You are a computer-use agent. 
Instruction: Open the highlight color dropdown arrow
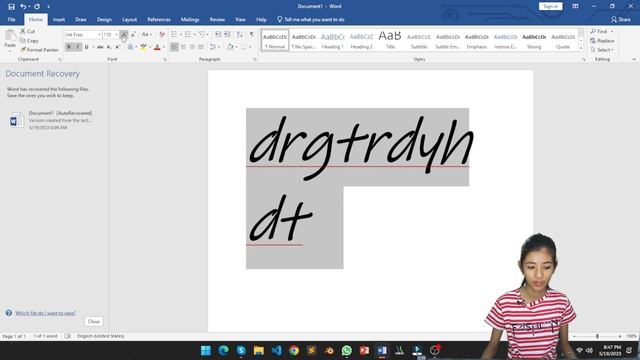click(150, 47)
